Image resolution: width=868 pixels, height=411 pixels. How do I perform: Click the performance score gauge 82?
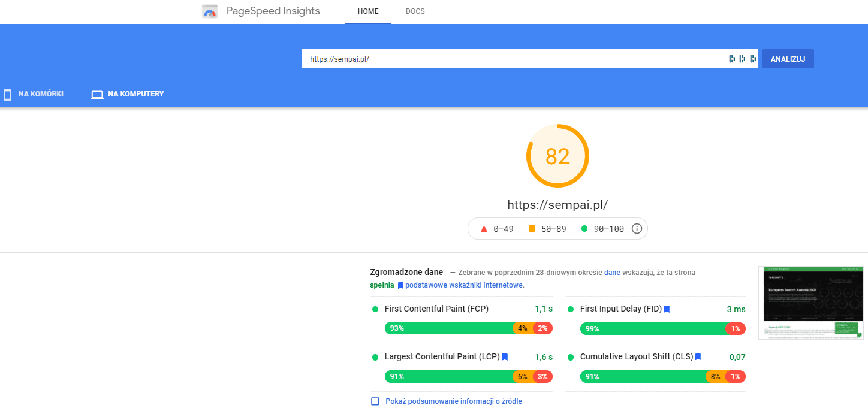click(557, 156)
